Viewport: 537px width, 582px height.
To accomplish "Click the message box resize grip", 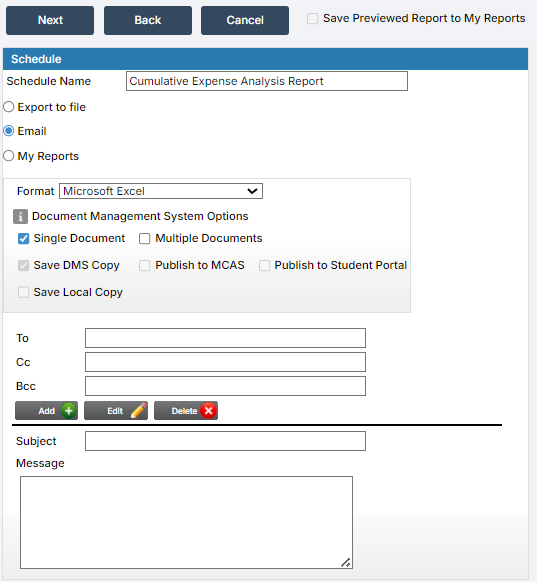I will click(x=346, y=562).
